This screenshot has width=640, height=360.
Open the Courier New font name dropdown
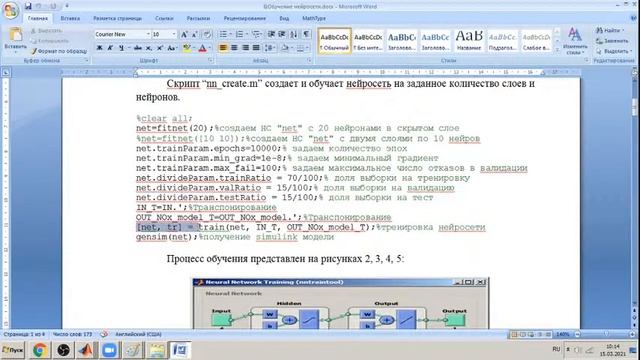[148, 34]
